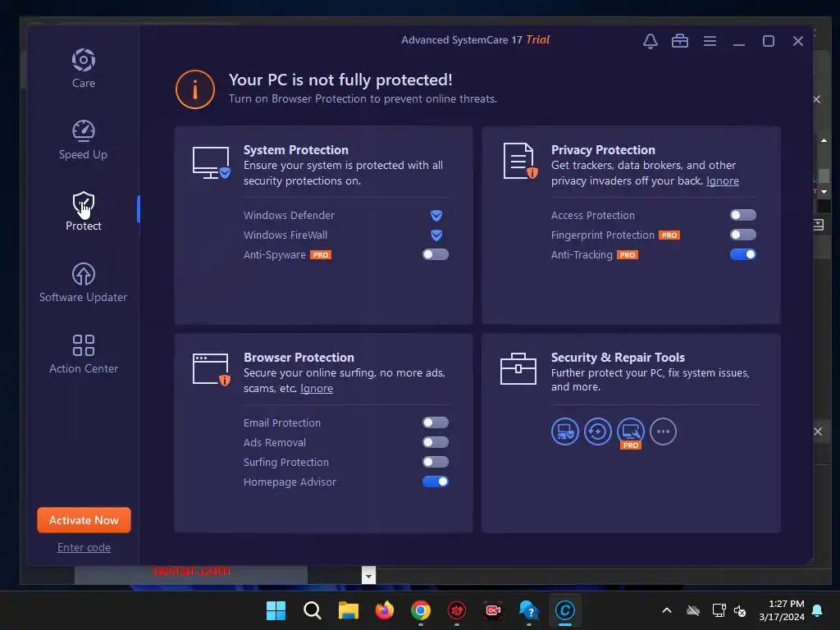
Task: Open the PRO monitor tool icon
Action: click(x=631, y=432)
